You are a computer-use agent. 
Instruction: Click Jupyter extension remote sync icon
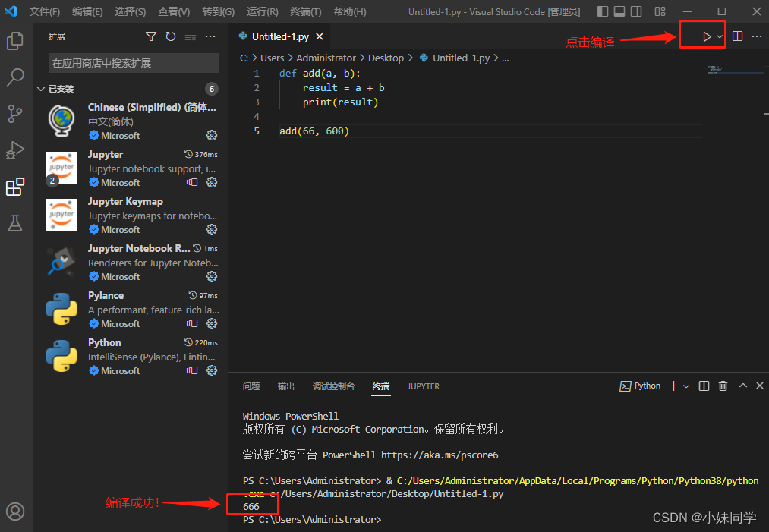tap(192, 182)
